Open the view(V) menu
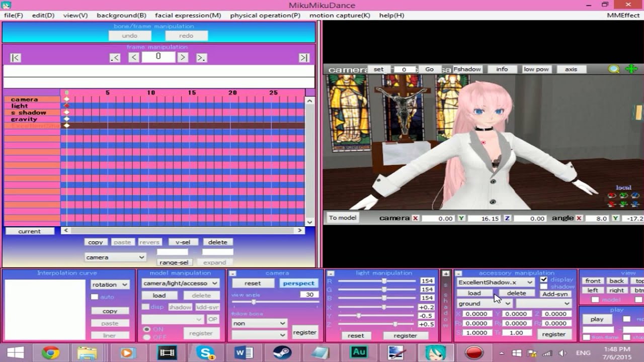Image resolution: width=644 pixels, height=362 pixels. pos(75,15)
